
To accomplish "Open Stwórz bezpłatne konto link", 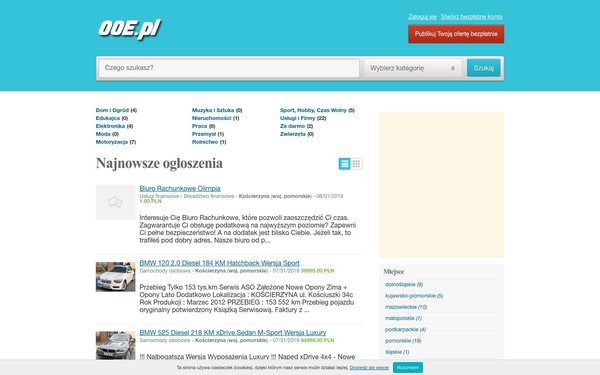I will pos(471,16).
